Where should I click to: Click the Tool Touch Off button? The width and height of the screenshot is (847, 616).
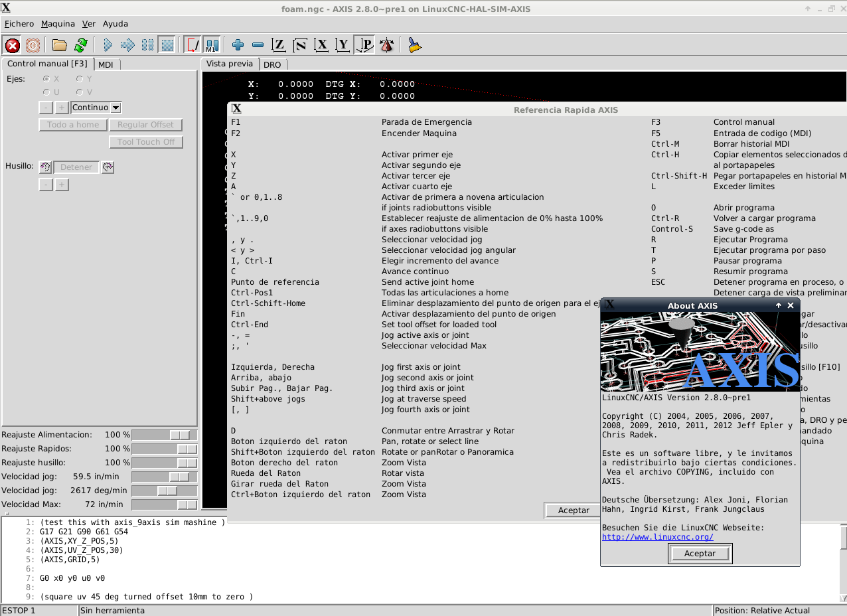(x=146, y=142)
